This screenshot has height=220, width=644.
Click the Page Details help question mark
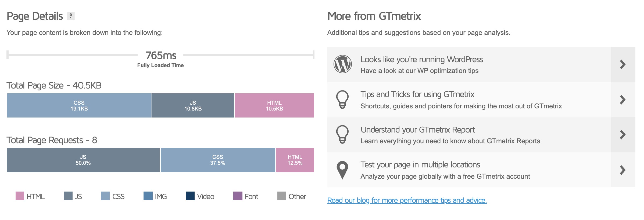click(x=71, y=16)
